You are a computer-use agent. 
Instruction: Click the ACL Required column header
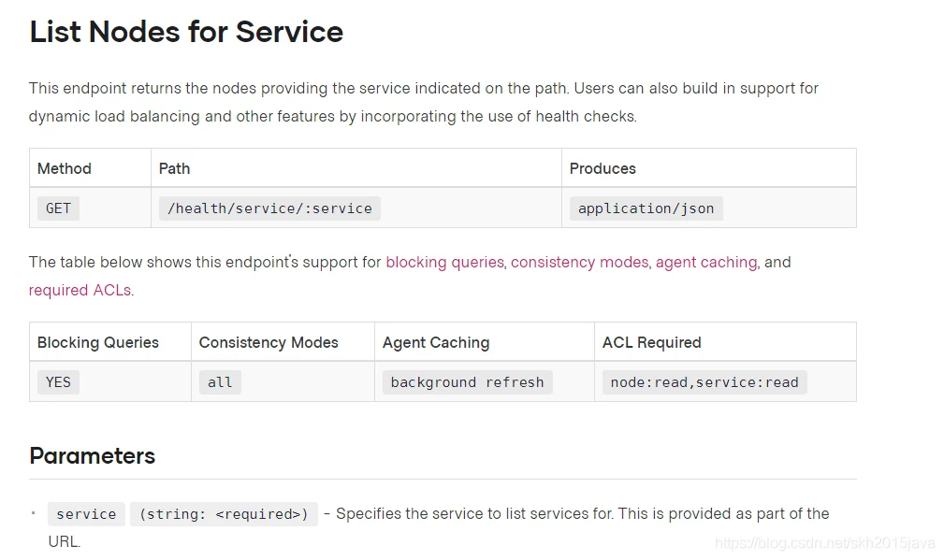click(x=651, y=342)
